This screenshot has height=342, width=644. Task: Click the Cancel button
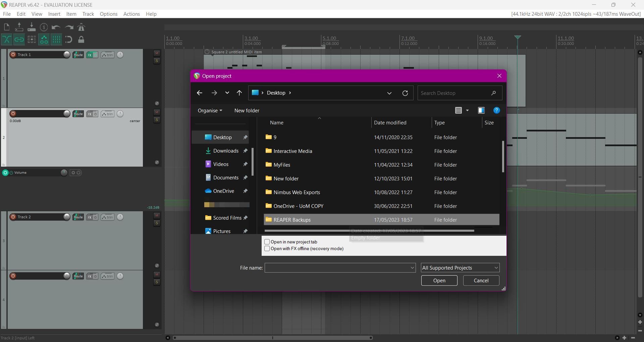click(x=481, y=281)
